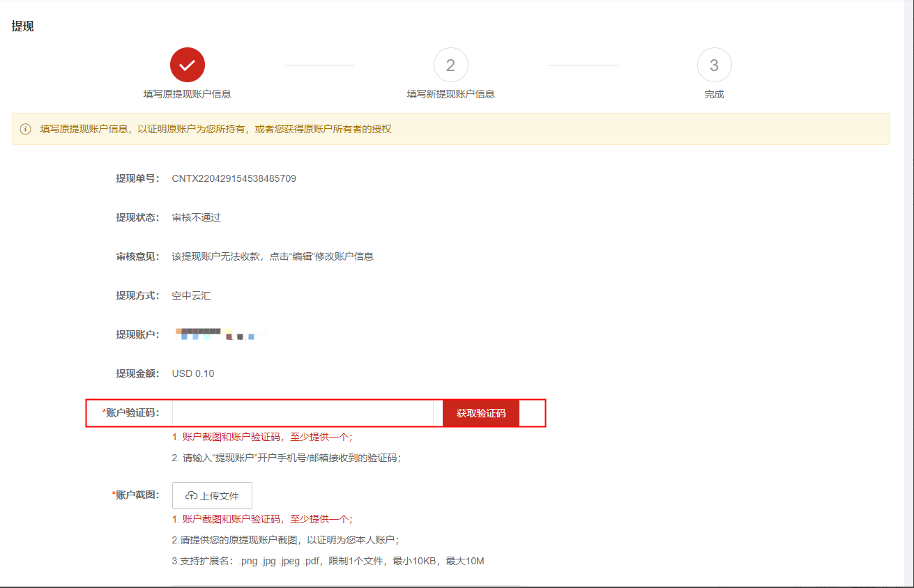This screenshot has width=914, height=588.
Task: Focus the 账户验证码 input field
Action: (303, 413)
